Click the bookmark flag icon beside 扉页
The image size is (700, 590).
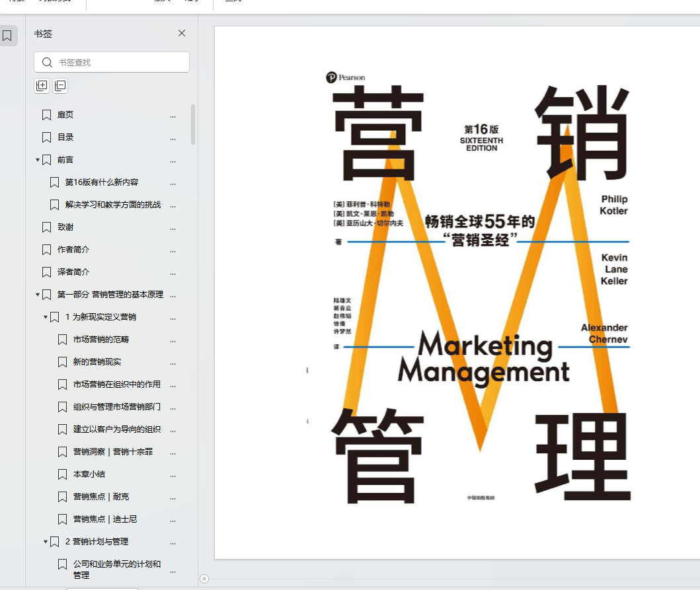(x=46, y=115)
